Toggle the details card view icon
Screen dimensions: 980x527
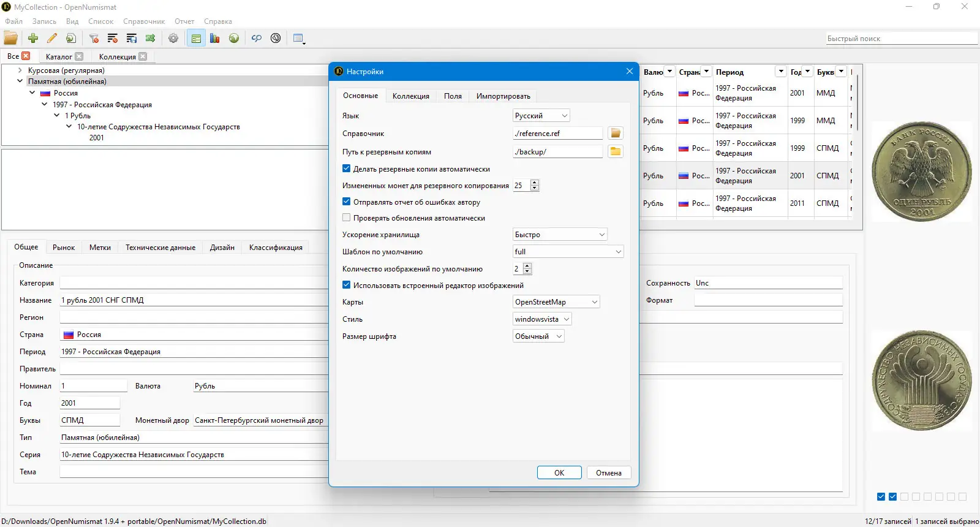pyautogui.click(x=196, y=38)
